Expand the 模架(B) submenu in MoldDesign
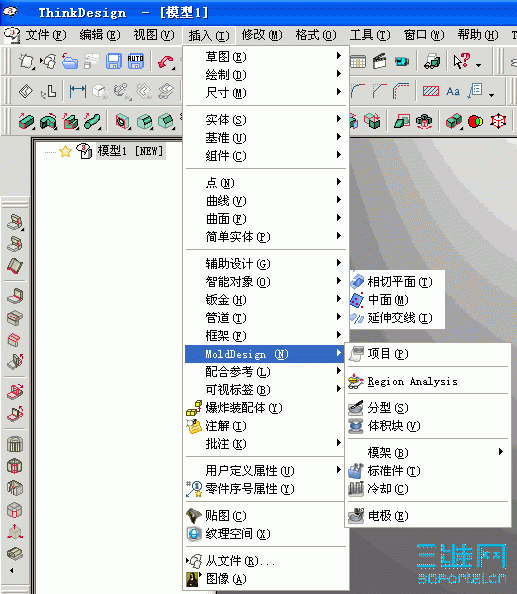 click(428, 453)
